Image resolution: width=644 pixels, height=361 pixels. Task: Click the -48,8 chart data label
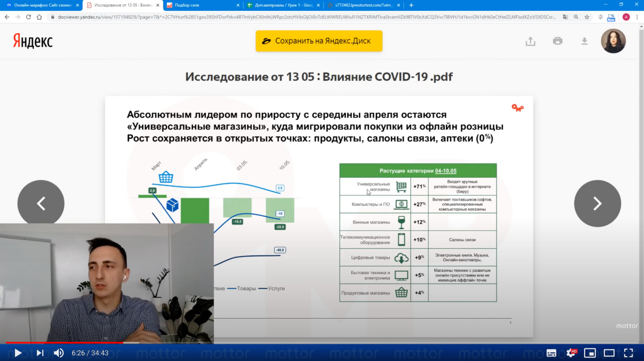[280, 250]
